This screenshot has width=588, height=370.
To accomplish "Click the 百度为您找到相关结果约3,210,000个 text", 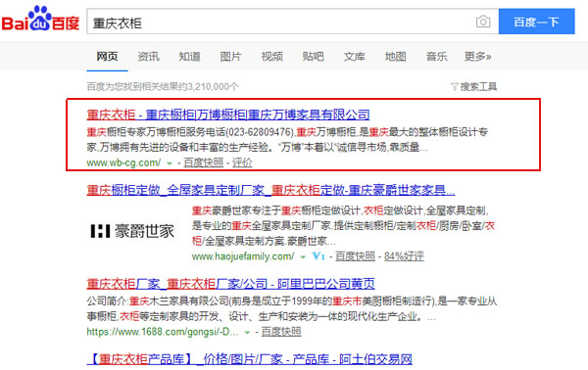I will pos(163,87).
